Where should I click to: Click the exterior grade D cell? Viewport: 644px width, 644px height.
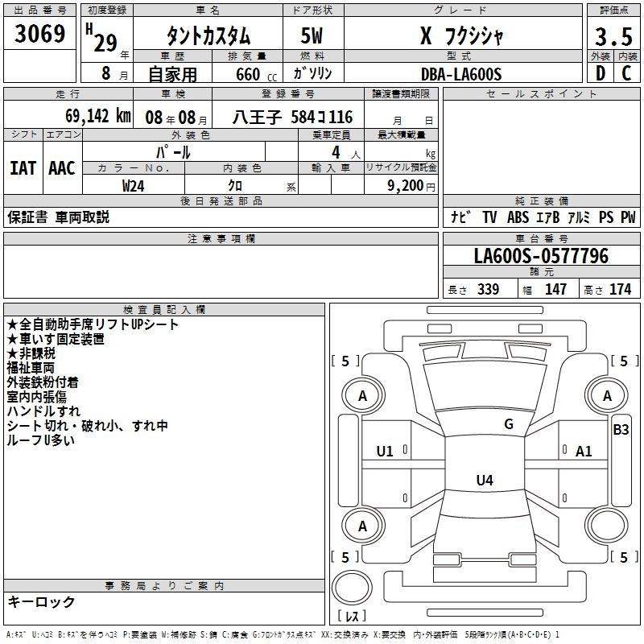tap(600, 73)
